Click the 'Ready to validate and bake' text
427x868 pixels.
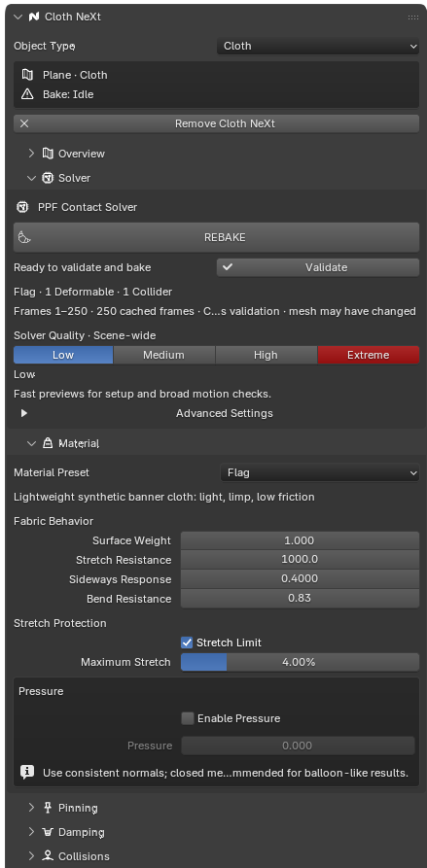[x=82, y=267]
